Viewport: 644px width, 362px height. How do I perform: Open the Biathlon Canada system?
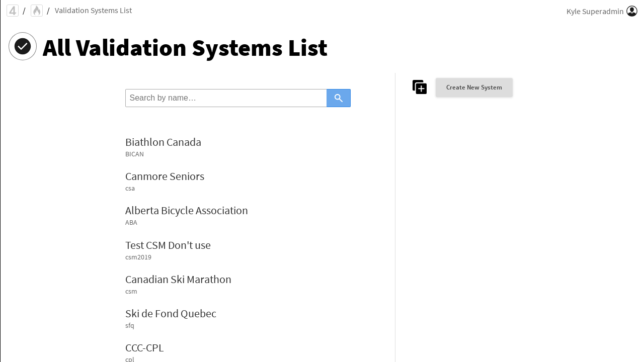click(163, 142)
